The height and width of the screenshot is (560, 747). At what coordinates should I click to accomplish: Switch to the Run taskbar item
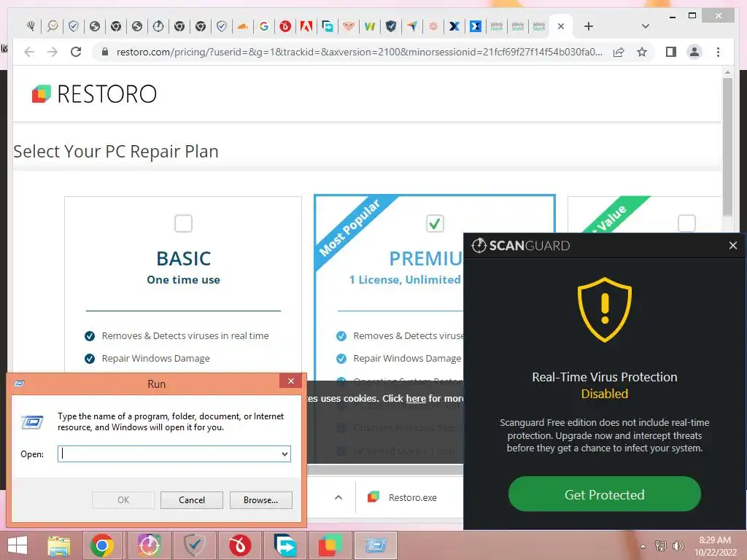[x=376, y=545]
